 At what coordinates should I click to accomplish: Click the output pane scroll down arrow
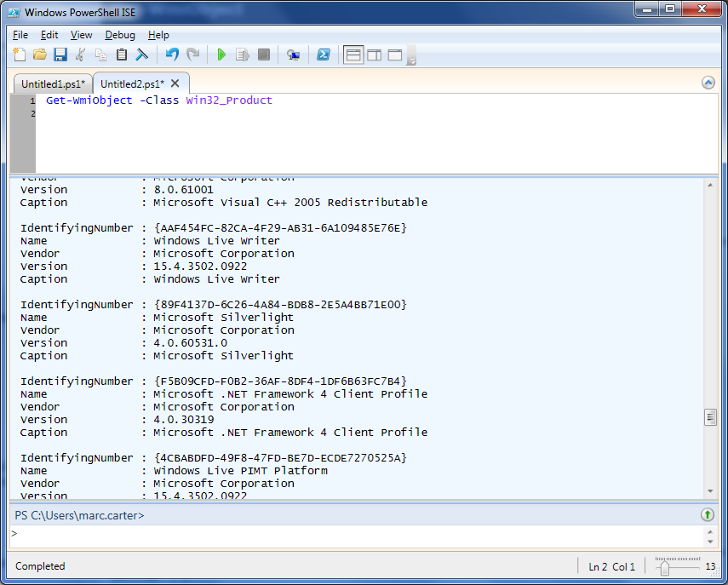pos(710,491)
